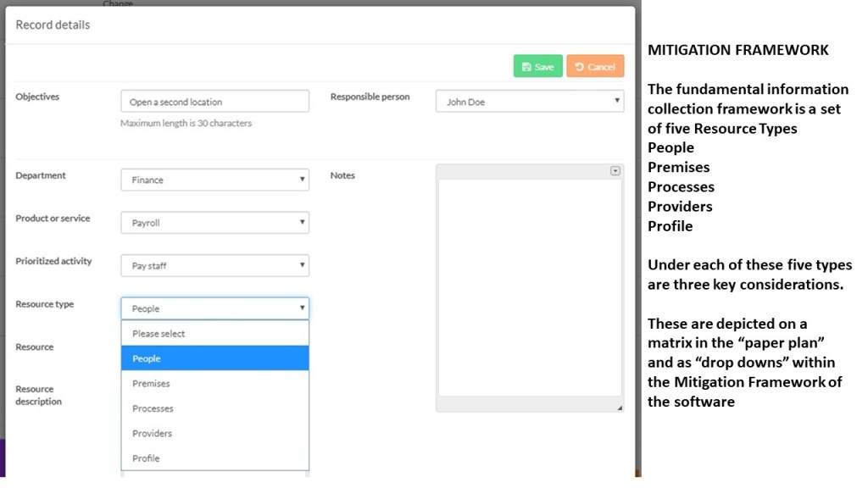Expand the Department dropdown showing Finance

click(214, 180)
